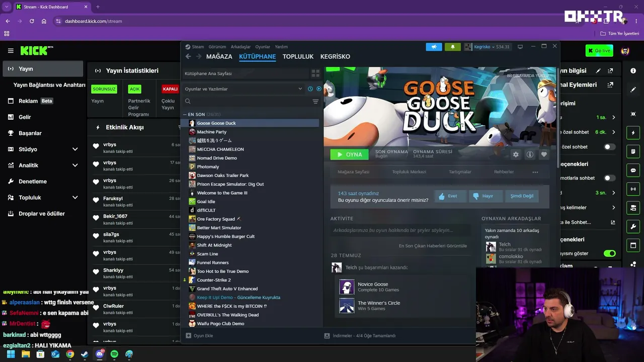Select Machine Party in the library list

212,132
